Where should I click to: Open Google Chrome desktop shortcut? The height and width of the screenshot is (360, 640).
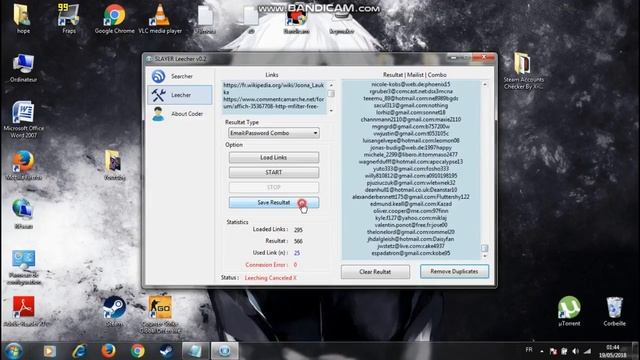[114, 19]
